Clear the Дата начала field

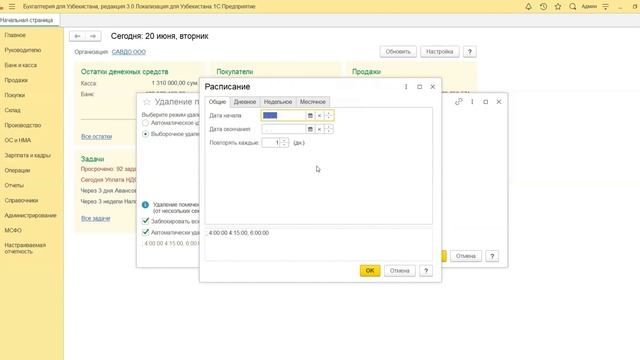[x=320, y=116]
